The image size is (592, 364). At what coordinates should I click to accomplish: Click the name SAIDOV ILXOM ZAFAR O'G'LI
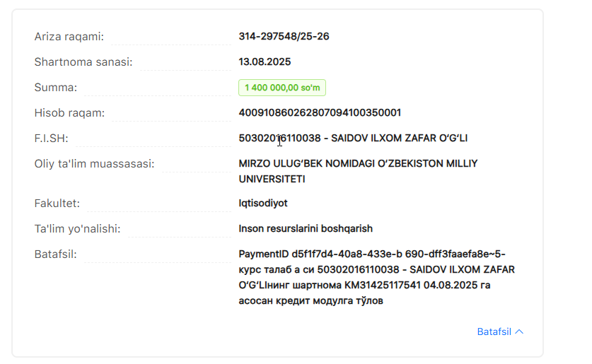coord(400,138)
